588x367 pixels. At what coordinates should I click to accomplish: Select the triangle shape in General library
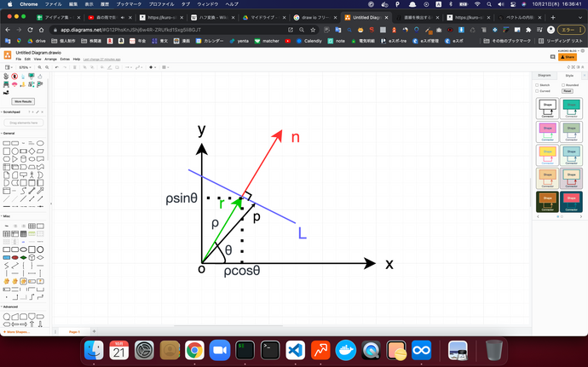15,159
